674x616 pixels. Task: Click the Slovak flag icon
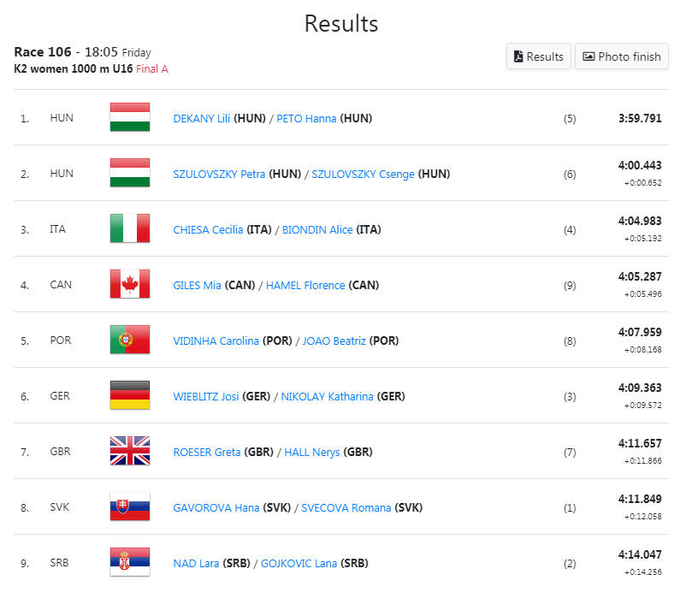point(130,506)
